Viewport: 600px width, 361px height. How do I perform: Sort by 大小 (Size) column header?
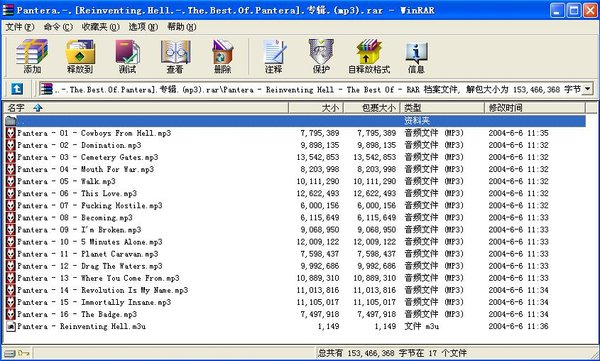pos(316,108)
